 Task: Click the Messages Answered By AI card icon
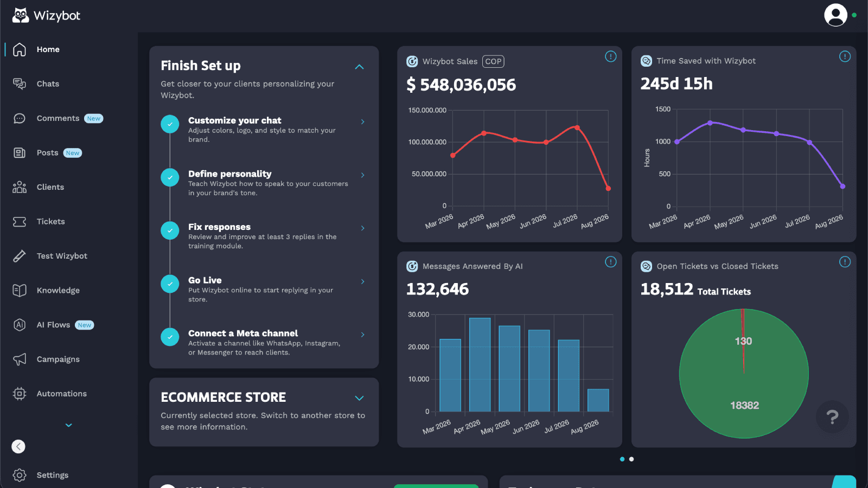tap(412, 266)
